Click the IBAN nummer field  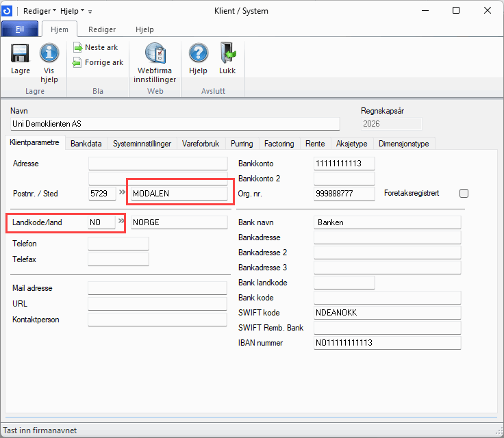pyautogui.click(x=388, y=343)
